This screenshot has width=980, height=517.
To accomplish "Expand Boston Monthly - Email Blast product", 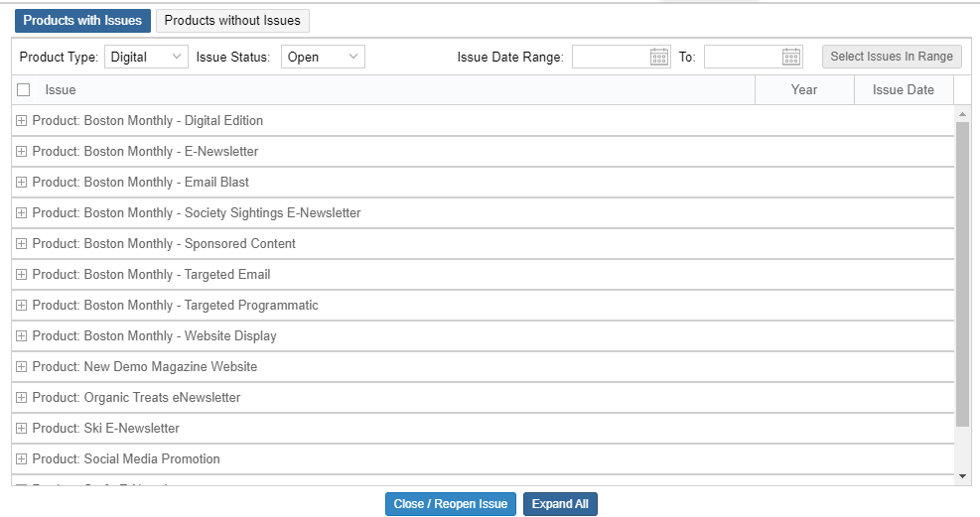I will 21,182.
